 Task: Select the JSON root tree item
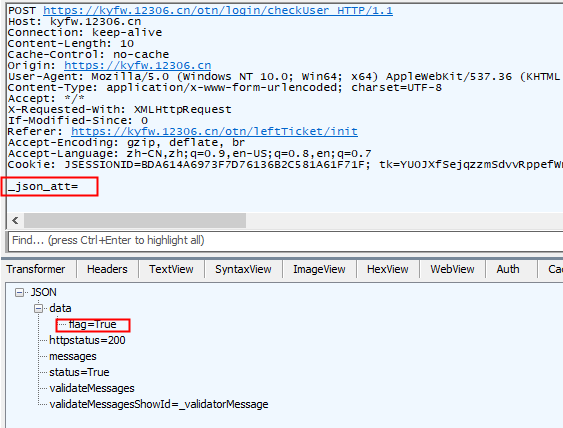(43, 292)
